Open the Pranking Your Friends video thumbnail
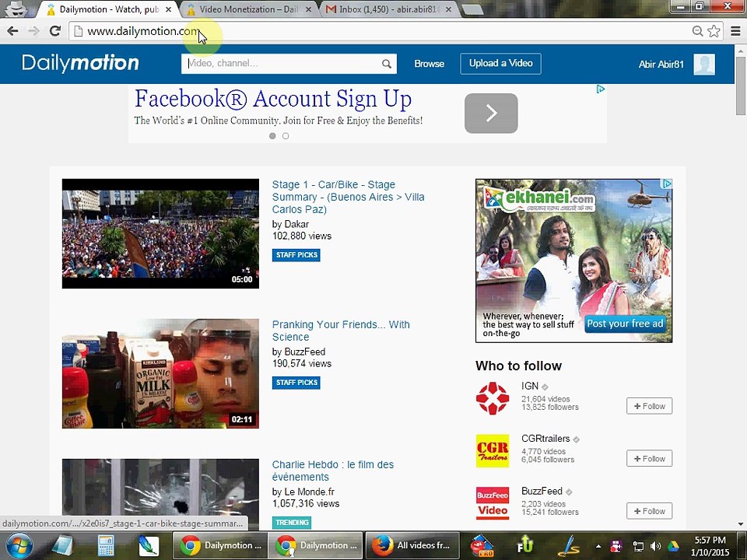This screenshot has height=560, width=747. click(x=160, y=373)
